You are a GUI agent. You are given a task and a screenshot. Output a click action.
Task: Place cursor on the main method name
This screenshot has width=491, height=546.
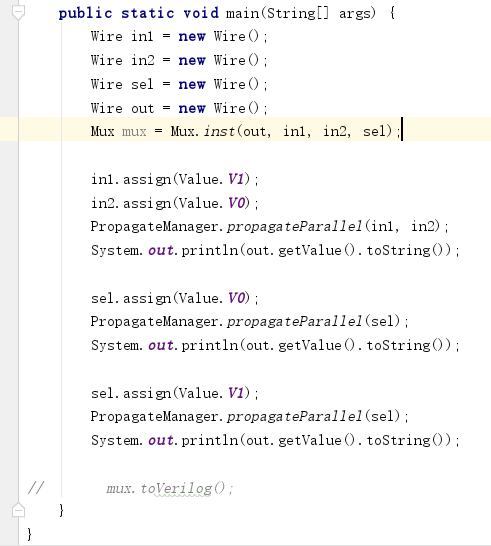243,13
